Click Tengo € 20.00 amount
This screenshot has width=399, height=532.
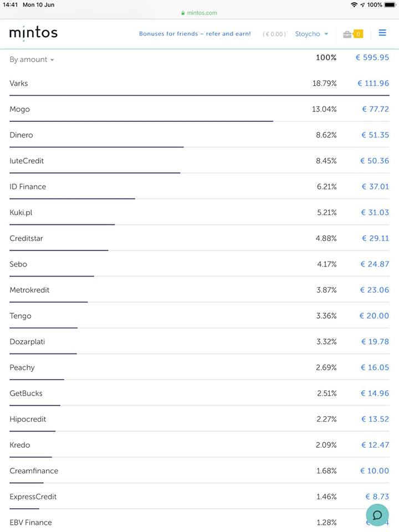tap(374, 316)
